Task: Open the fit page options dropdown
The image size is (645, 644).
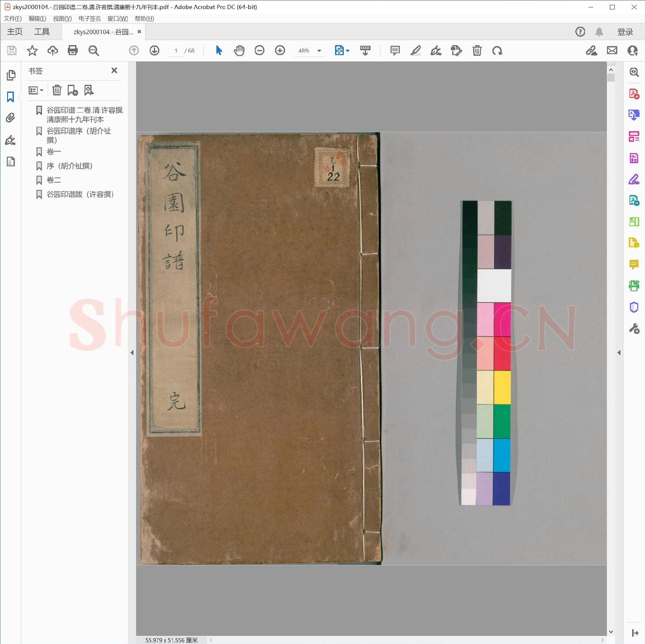Action: pyautogui.click(x=348, y=51)
